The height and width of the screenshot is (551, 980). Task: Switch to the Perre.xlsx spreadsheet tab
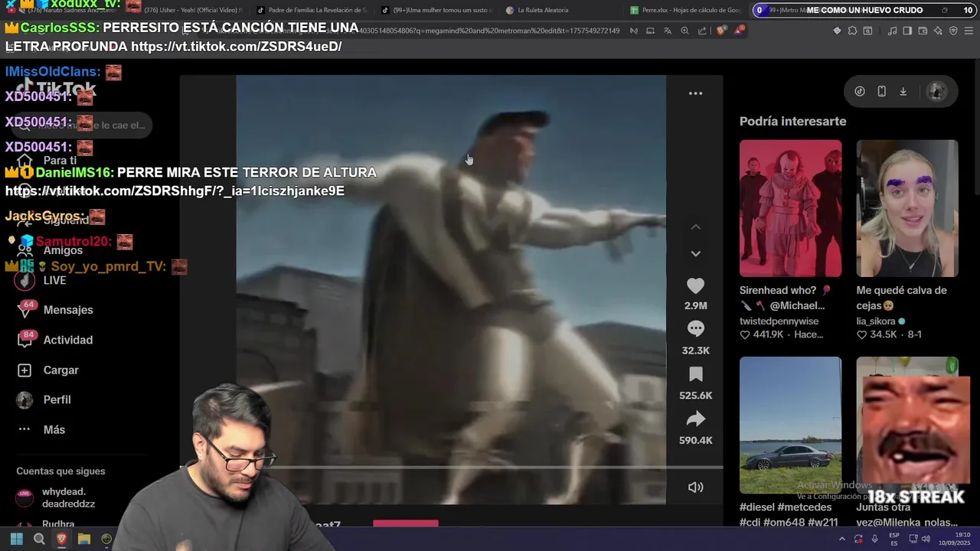[x=685, y=10]
